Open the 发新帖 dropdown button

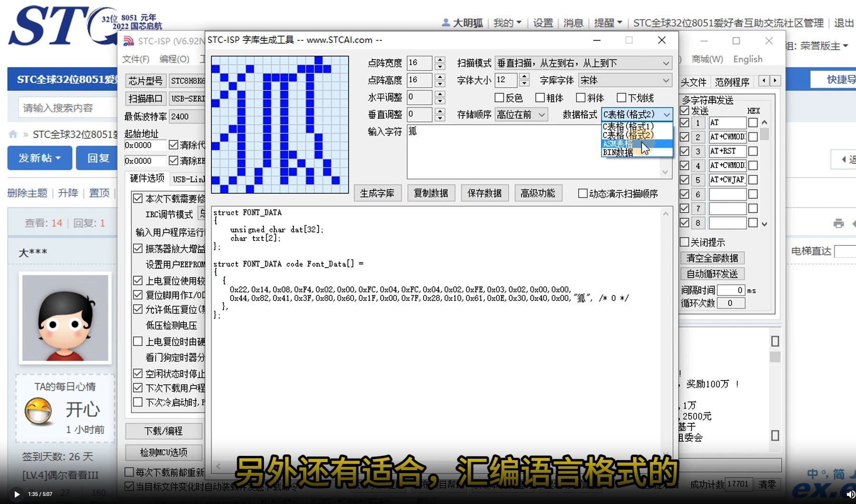coord(40,158)
